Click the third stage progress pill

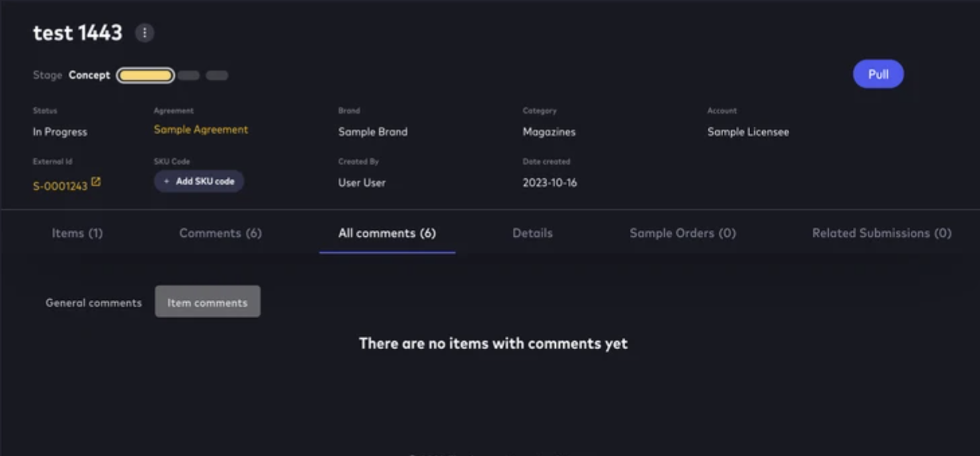(x=216, y=75)
